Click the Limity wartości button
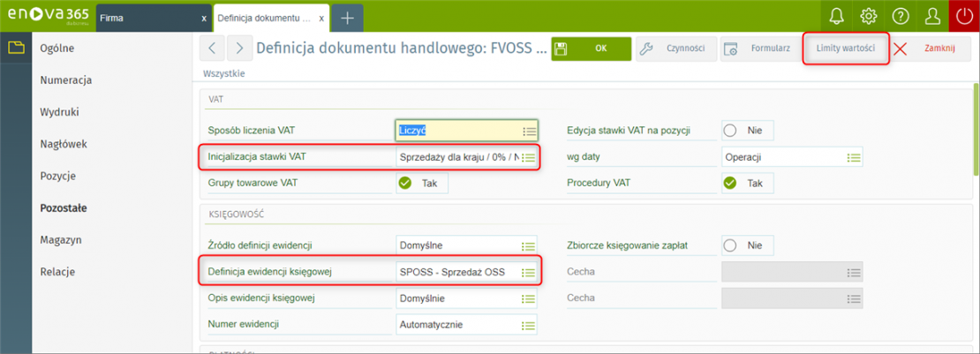The image size is (980, 354). 845,49
